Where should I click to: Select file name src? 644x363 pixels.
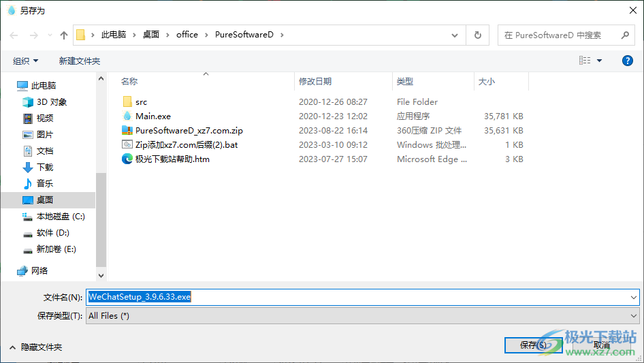pos(142,102)
